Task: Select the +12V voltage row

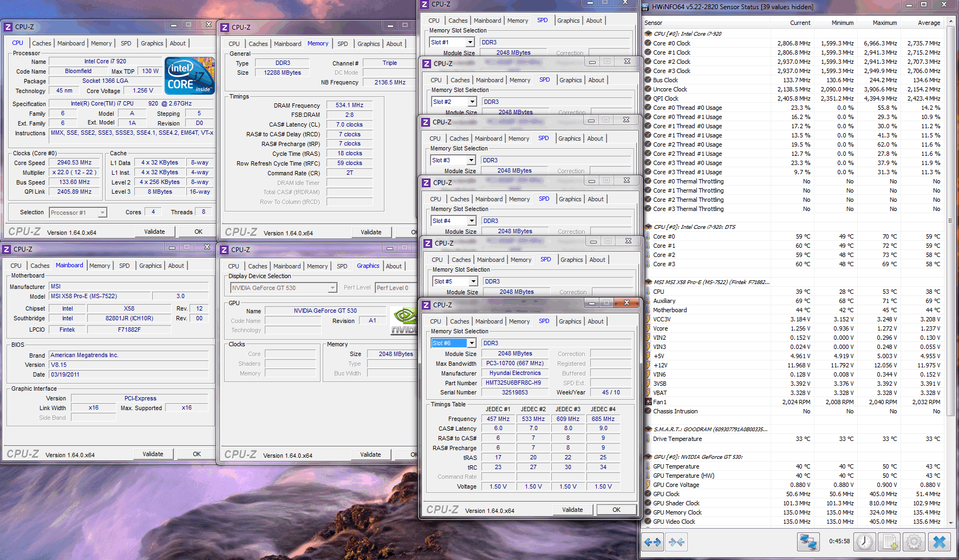Action: click(794, 365)
